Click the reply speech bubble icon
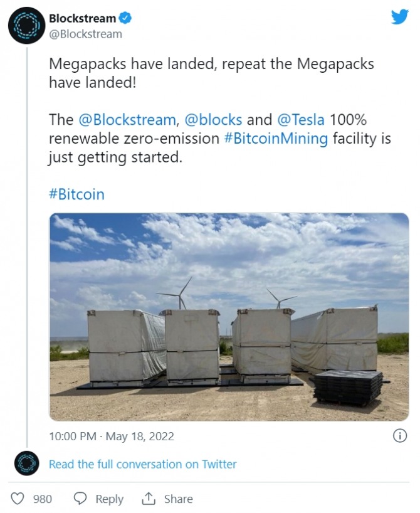This screenshot has width=420, height=513. [80, 499]
